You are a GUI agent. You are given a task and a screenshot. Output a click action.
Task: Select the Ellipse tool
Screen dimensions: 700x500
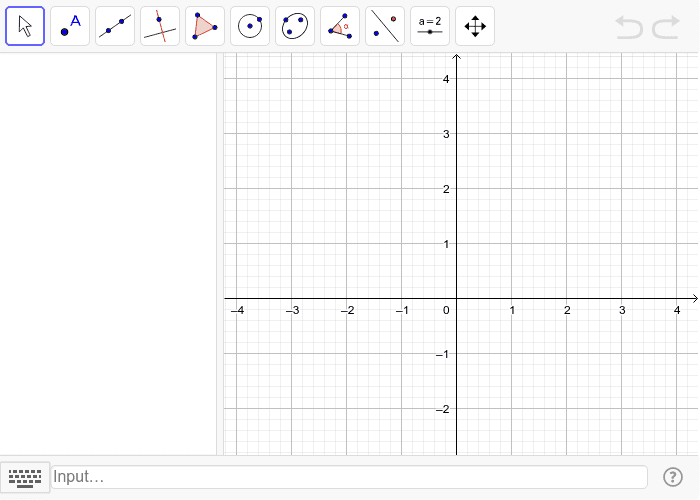(x=295, y=26)
